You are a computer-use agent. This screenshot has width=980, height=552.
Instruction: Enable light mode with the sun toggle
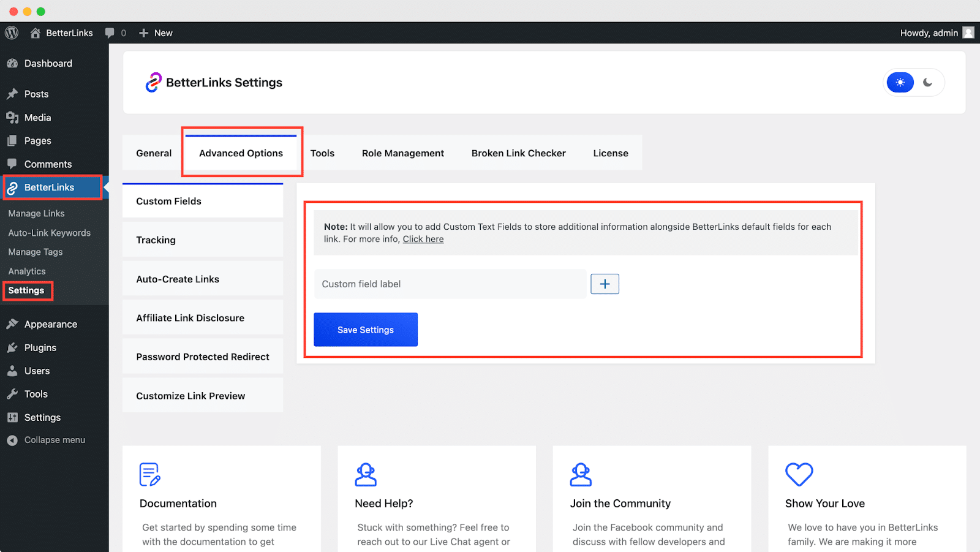(x=900, y=82)
